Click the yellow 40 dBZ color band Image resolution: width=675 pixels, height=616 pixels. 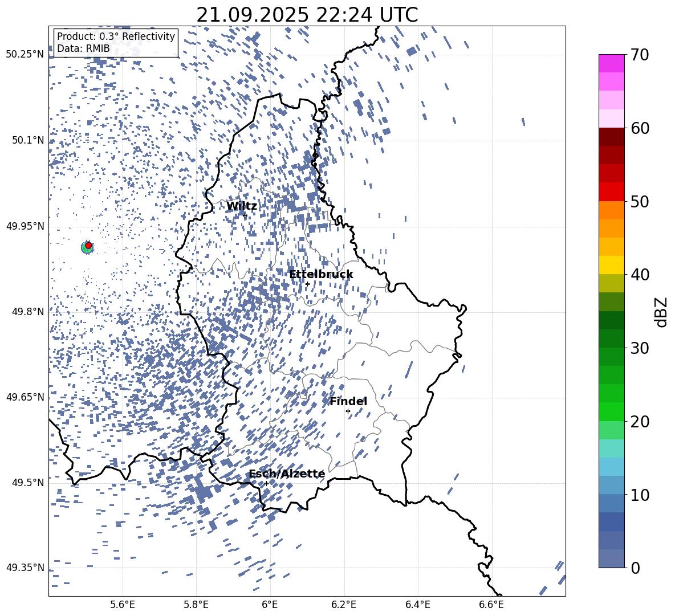coord(612,265)
